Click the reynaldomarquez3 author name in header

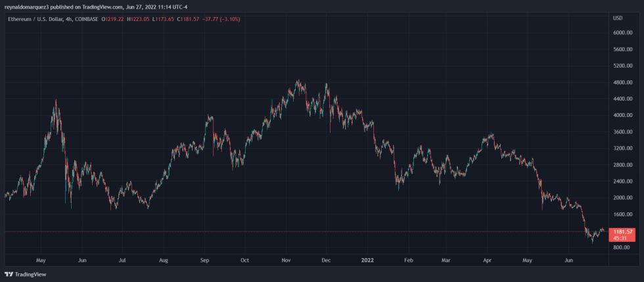(28, 7)
